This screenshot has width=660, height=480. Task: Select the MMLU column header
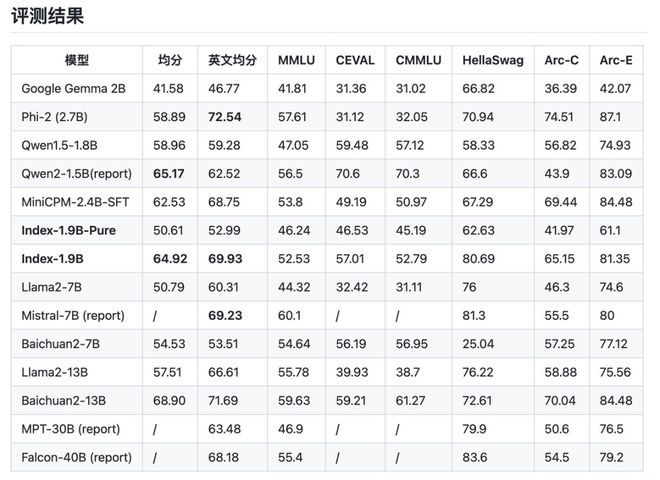pos(296,60)
